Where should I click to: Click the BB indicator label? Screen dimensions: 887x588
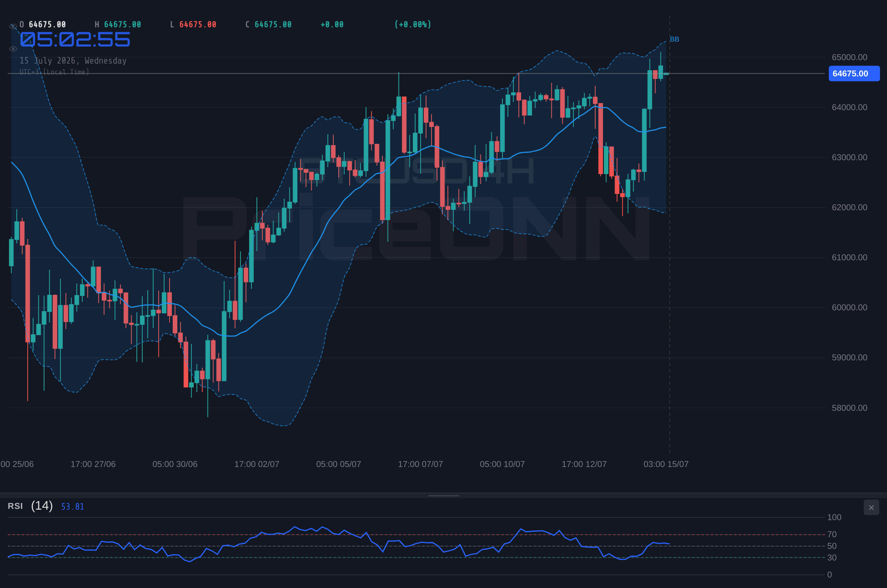click(x=674, y=39)
